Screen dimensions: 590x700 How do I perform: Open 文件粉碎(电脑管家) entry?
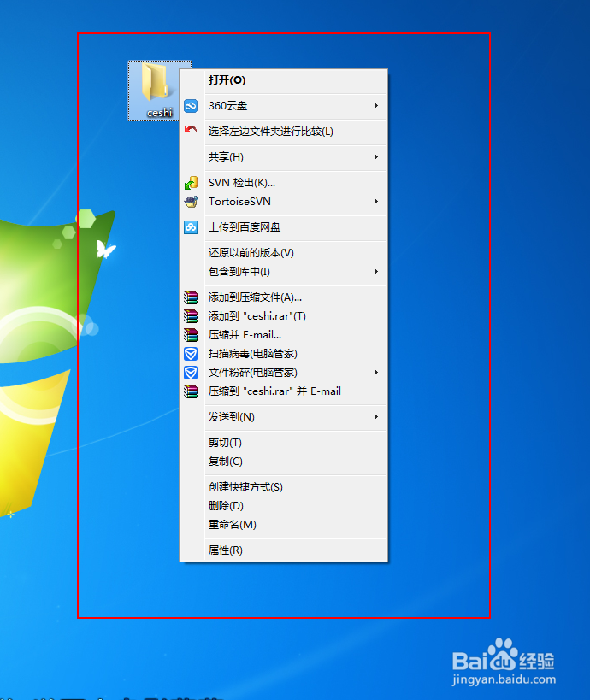[283, 373]
